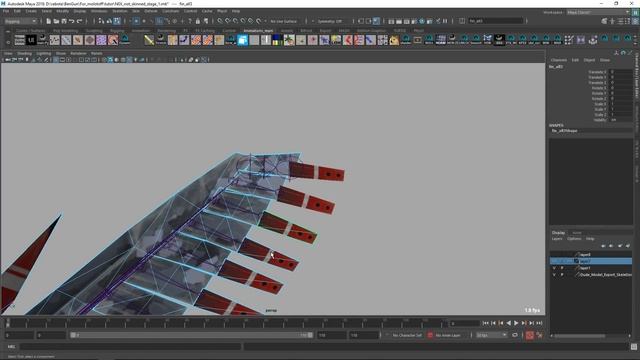Click the yellow sword shelf icon
Image resolution: width=640 pixels, height=360 pixels.
click(x=149, y=40)
